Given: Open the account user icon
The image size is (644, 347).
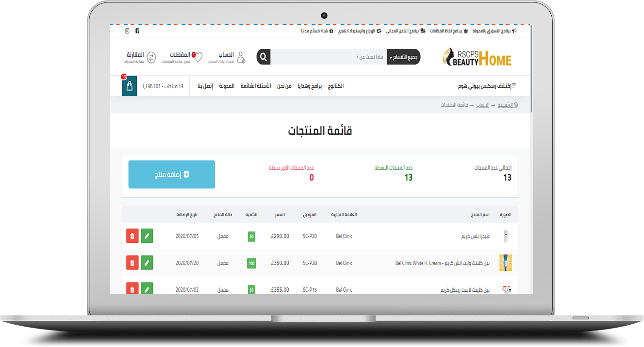Looking at the screenshot, I should coord(241,57).
